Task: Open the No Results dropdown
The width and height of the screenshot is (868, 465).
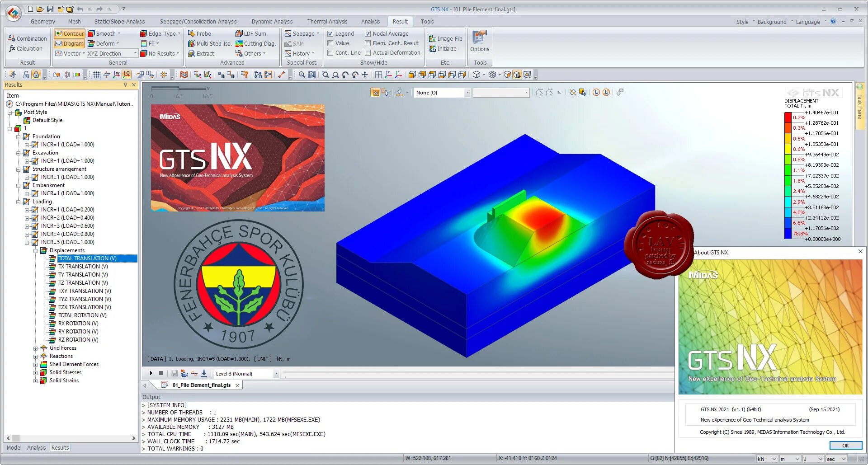Action: coord(160,53)
